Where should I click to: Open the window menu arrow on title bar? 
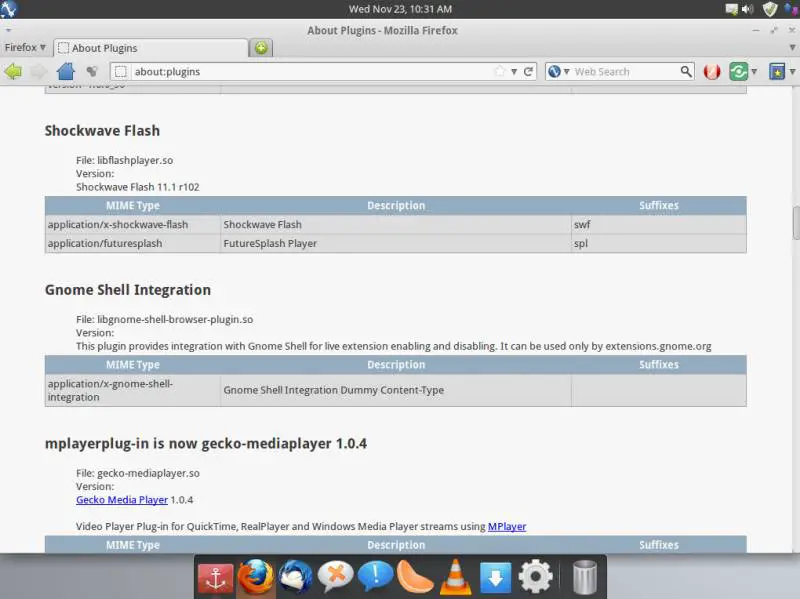click(8, 31)
